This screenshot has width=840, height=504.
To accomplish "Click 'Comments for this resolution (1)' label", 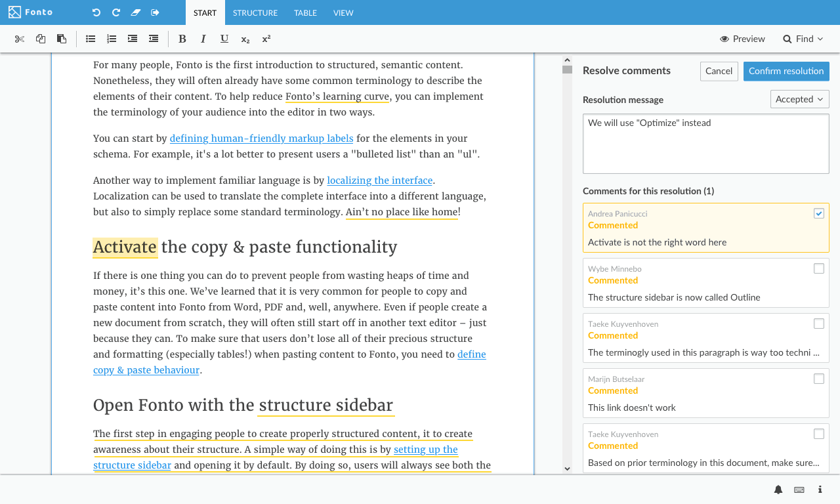I will point(648,191).
